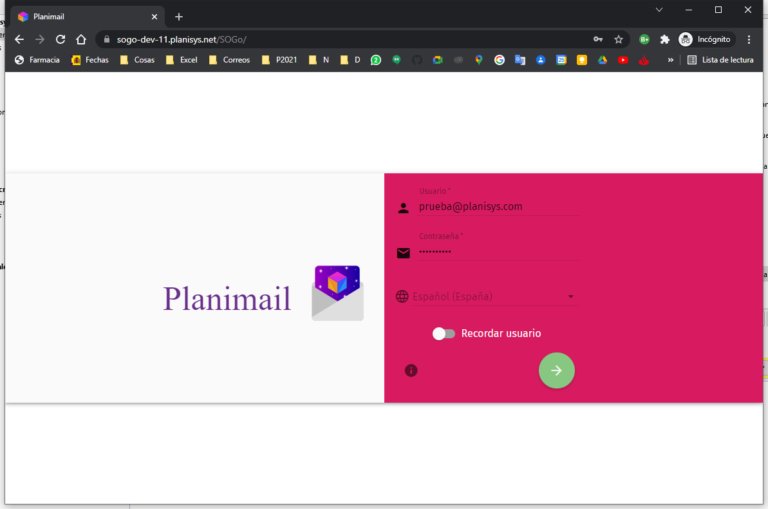Open Chrome three-dot menu
This screenshot has height=509, width=768.
(749, 39)
